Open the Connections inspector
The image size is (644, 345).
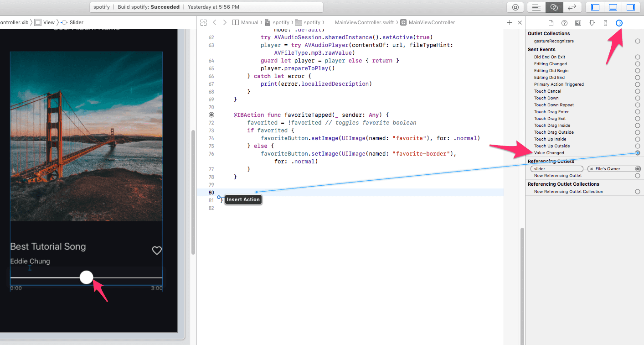coord(619,23)
